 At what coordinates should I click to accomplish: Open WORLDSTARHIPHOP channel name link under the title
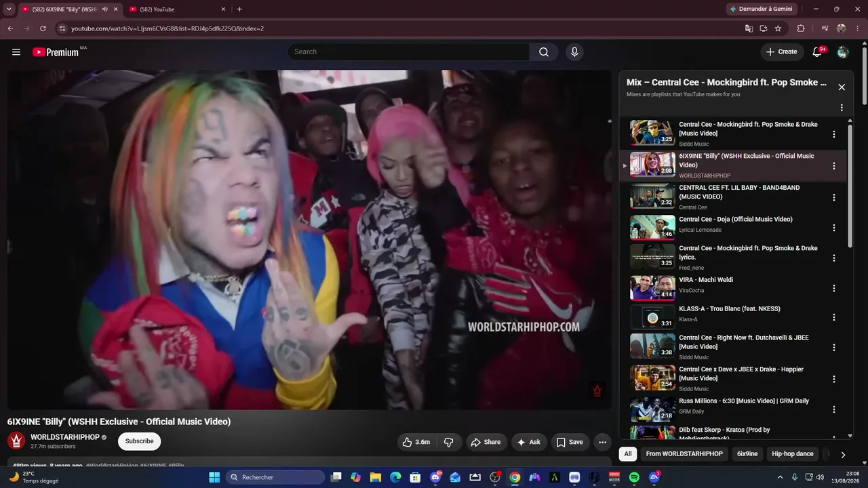click(x=65, y=437)
